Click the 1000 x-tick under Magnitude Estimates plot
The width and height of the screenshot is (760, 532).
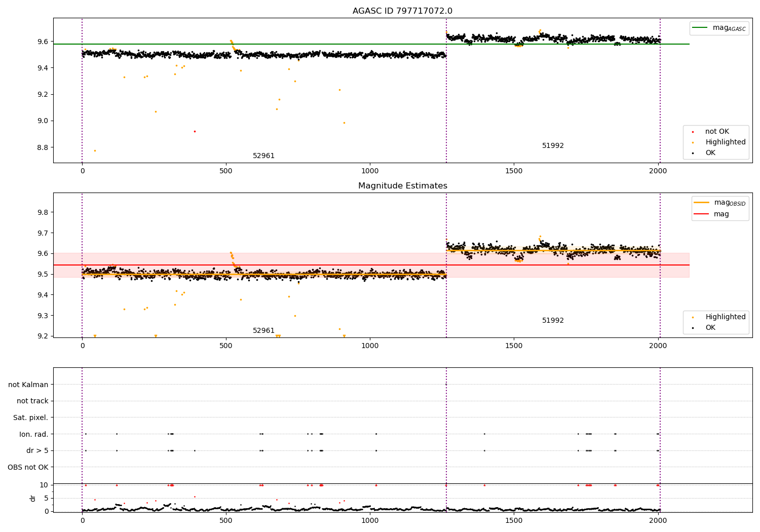(x=370, y=347)
